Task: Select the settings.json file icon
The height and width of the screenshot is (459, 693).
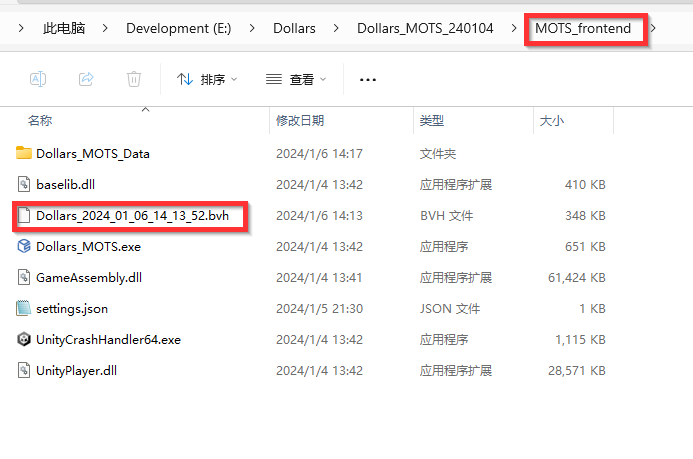Action: coord(25,308)
